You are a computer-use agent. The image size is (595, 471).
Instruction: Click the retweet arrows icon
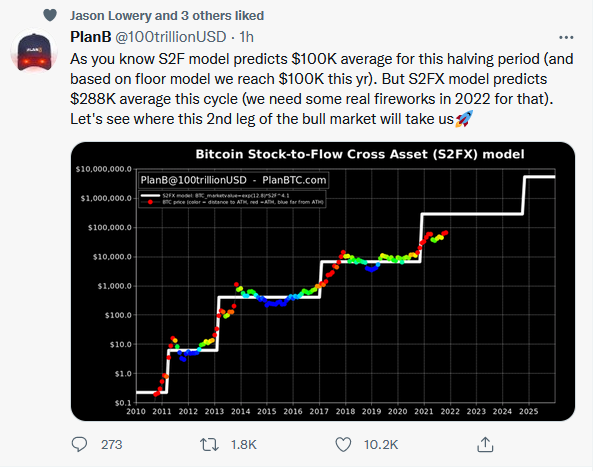[209, 444]
